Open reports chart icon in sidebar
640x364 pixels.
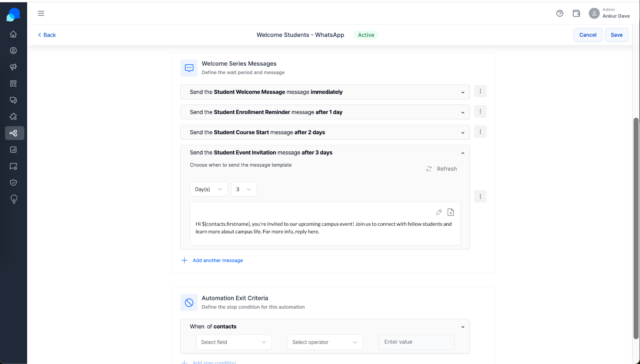(13, 149)
